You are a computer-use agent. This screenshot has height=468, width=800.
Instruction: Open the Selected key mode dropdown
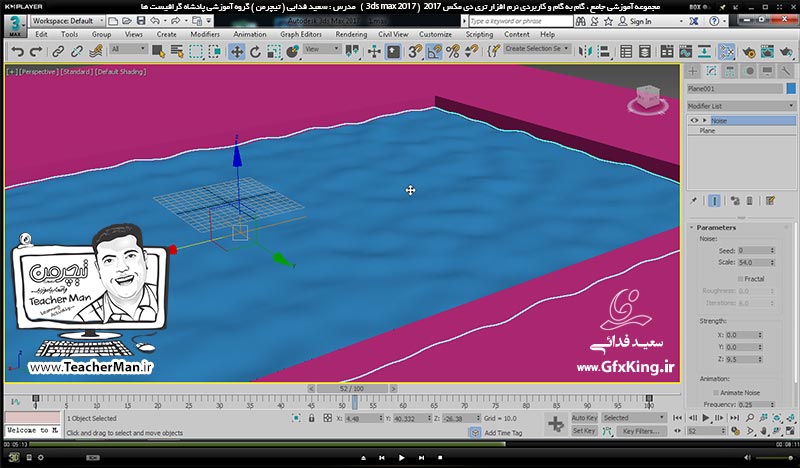point(634,417)
